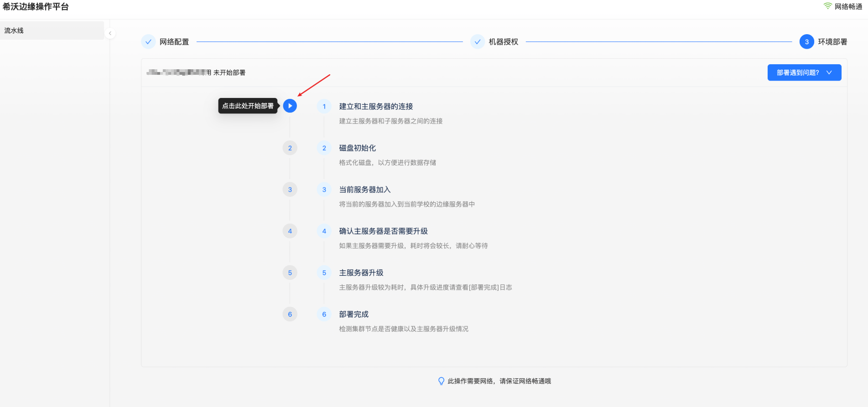Viewport: 868px width, 407px height.
Task: Click the blue play button to start deployment
Action: (x=290, y=106)
